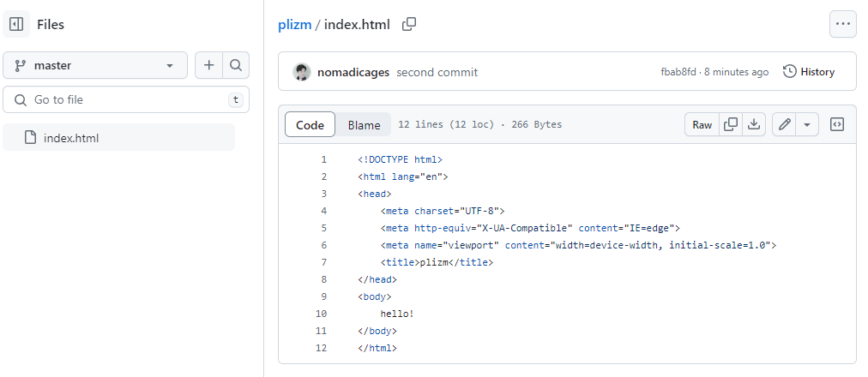Copy the file path icon

coord(409,24)
